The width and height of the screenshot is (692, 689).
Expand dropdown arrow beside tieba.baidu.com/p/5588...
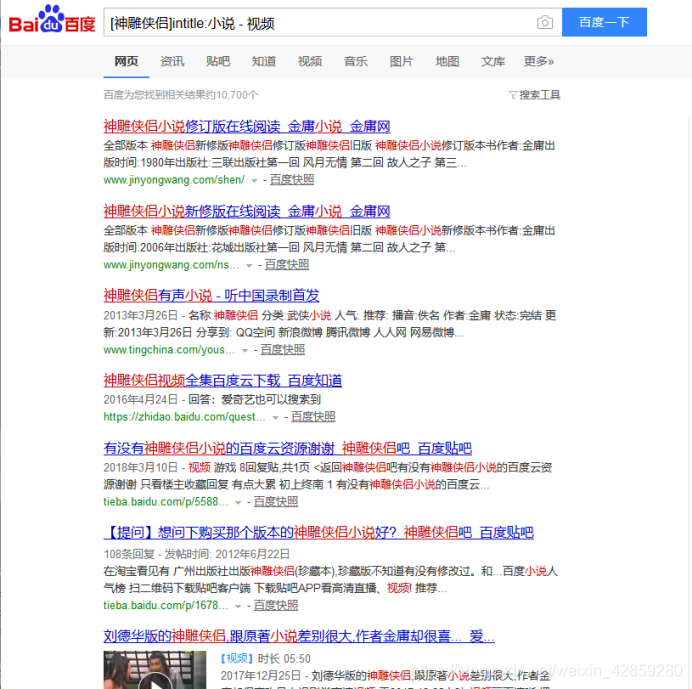click(238, 502)
